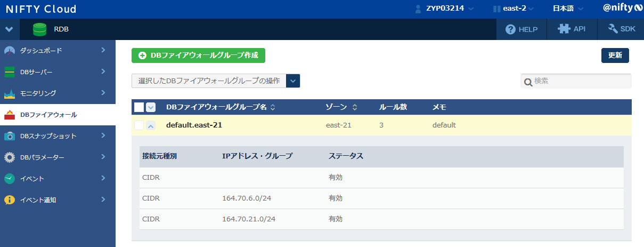Open the イベント通知 menu item

pos(58,200)
